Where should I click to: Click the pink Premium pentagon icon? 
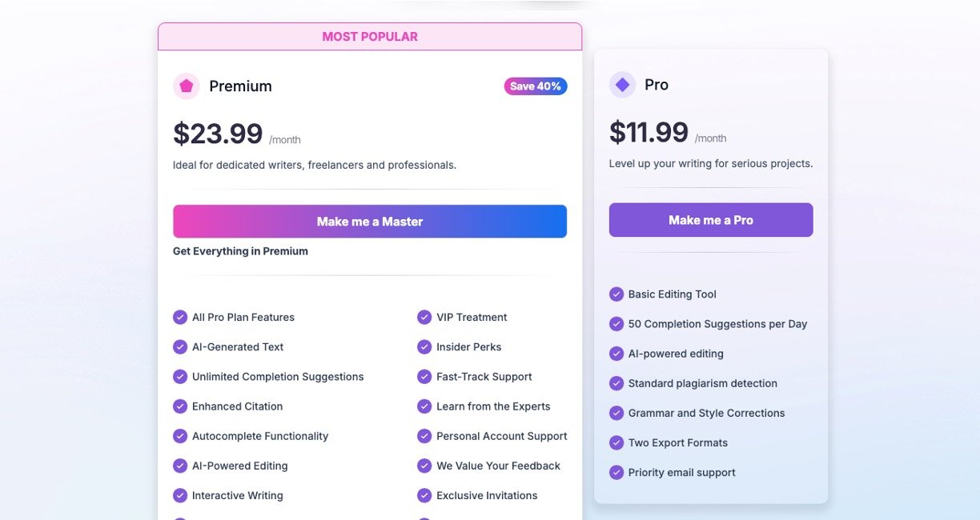point(187,86)
